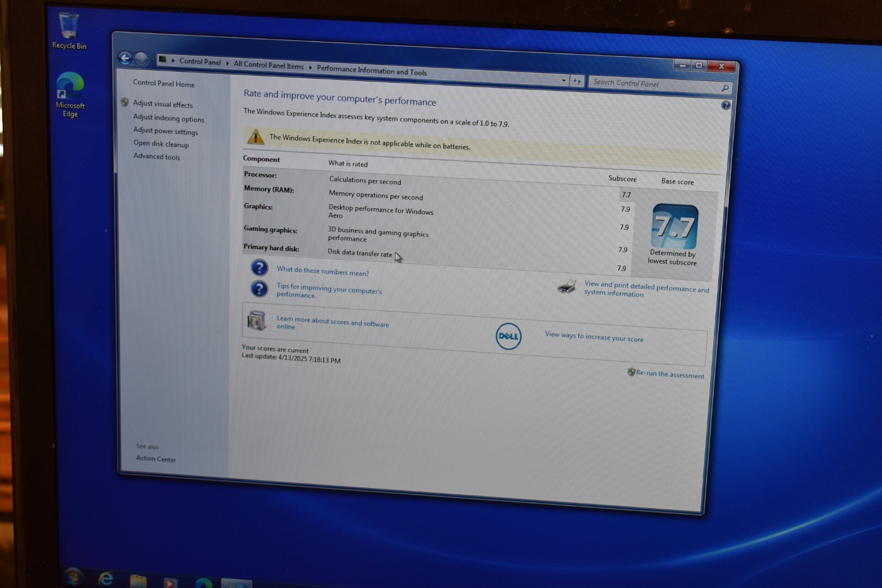882x588 pixels.
Task: Open Microsoft Edge desktop shortcut
Action: (70, 95)
